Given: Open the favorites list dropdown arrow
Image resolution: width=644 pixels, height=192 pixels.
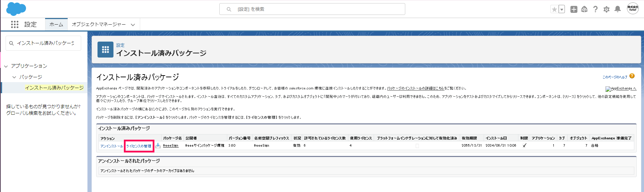Looking at the screenshot, I should point(561,9).
